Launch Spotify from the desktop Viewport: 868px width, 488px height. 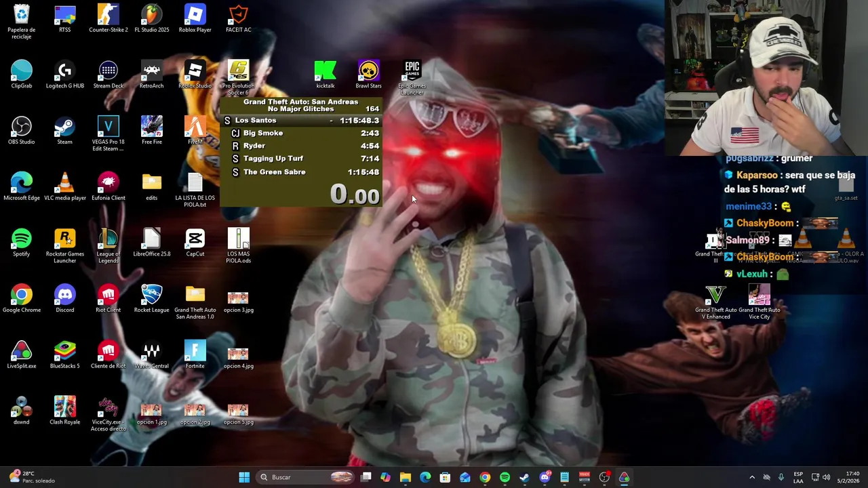[x=22, y=243]
